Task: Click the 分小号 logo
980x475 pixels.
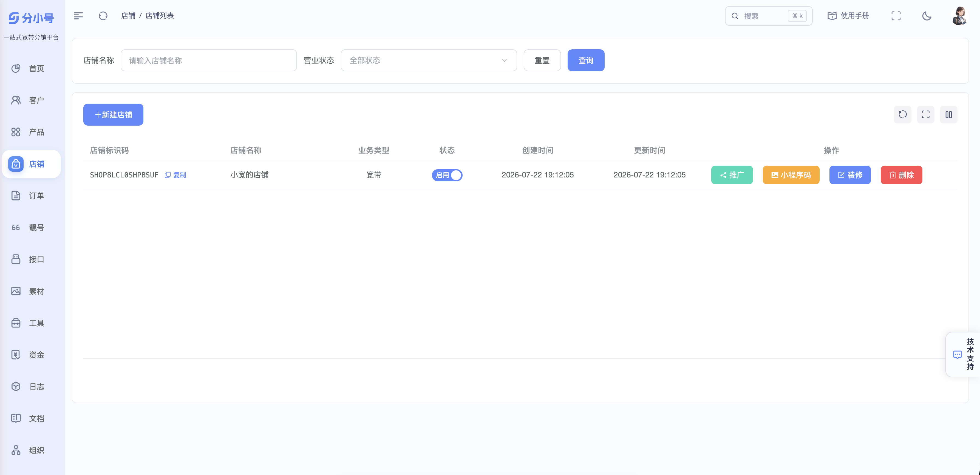Action: (31, 18)
